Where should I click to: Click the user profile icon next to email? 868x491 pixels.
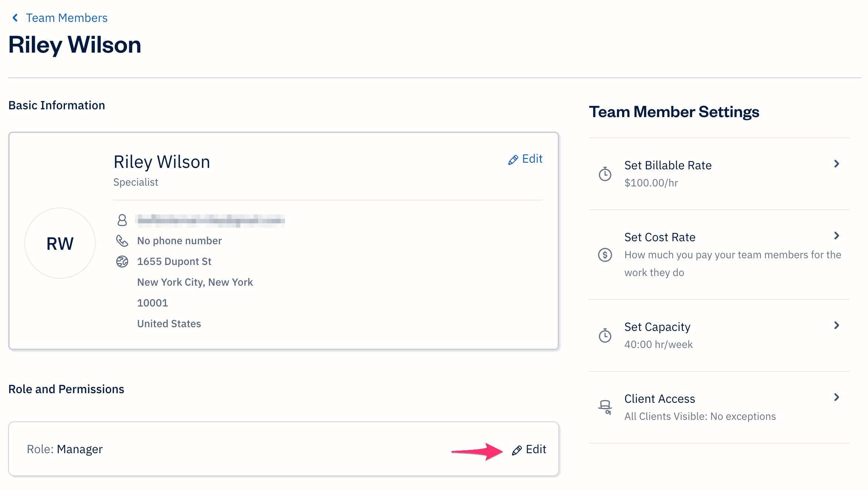pos(122,219)
